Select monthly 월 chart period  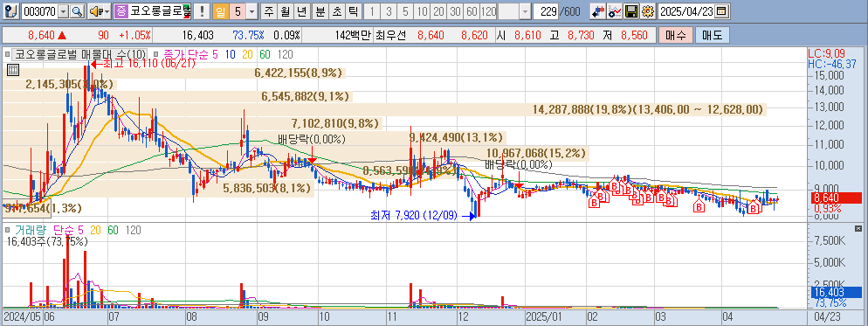[x=285, y=11]
